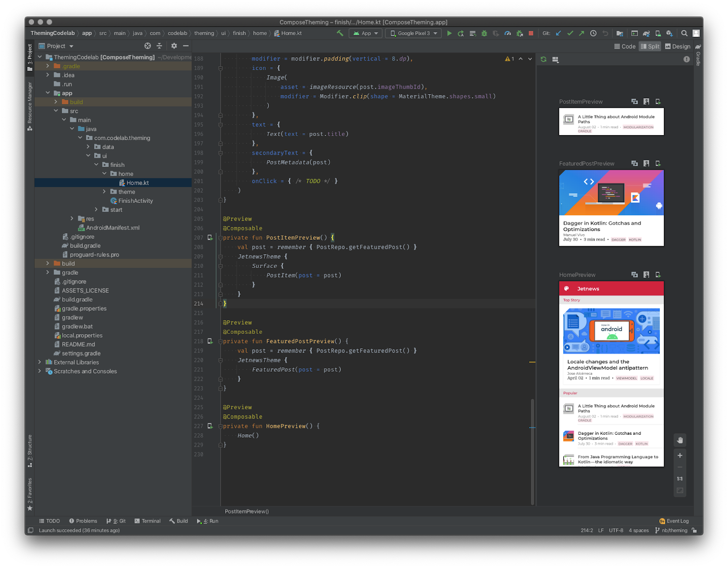Push commits with the green Git arrow
The width and height of the screenshot is (728, 568).
581,33
